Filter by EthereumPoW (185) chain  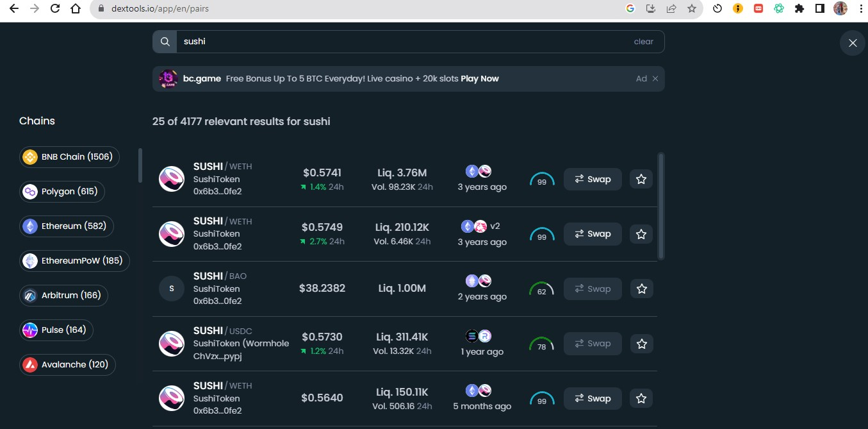(x=74, y=261)
